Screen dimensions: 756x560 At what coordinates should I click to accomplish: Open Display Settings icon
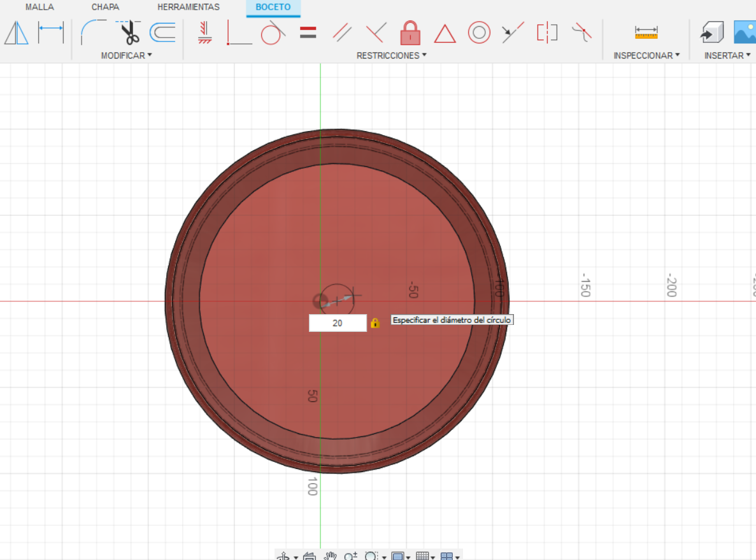(397, 556)
